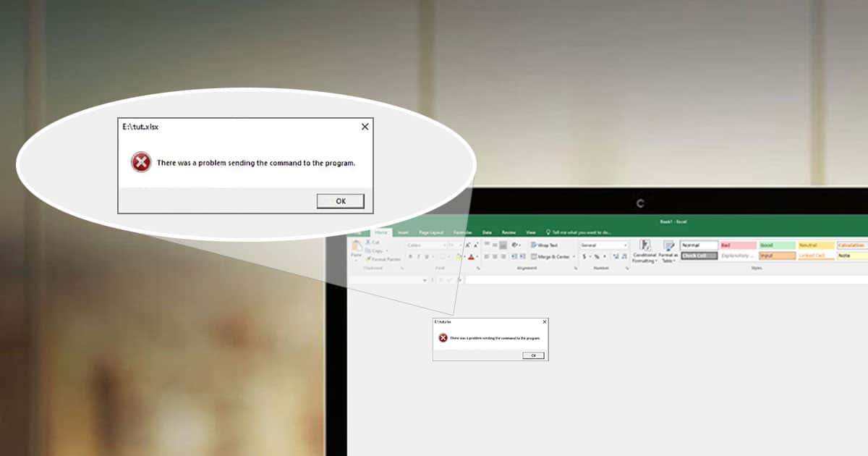
Task: Close the magnified E:\tut.xlsx dialog
Action: click(x=365, y=127)
